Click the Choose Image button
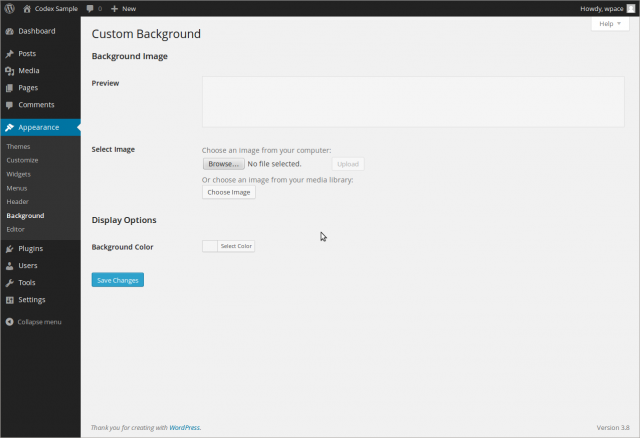This screenshot has height=438, width=640. [x=229, y=192]
